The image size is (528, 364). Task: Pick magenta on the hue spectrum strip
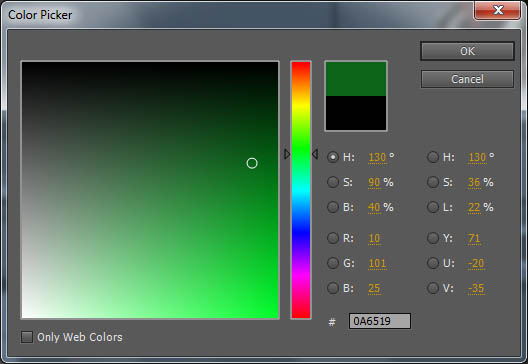[x=301, y=275]
